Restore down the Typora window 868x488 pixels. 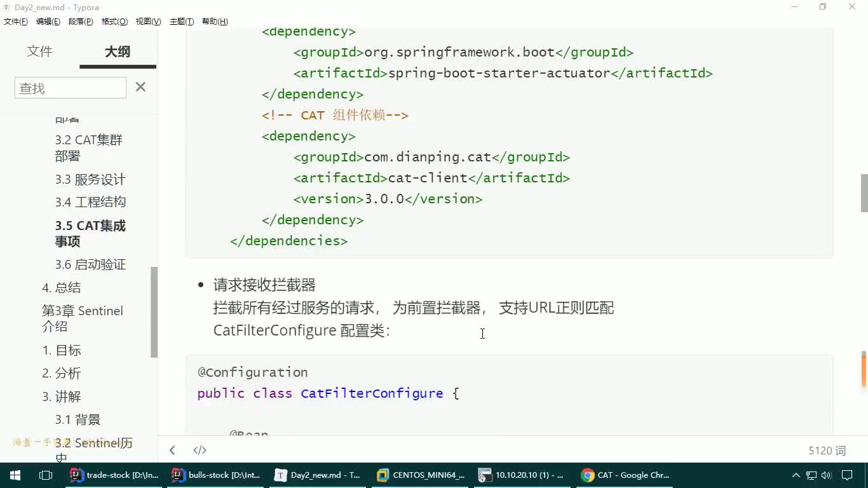pos(823,7)
